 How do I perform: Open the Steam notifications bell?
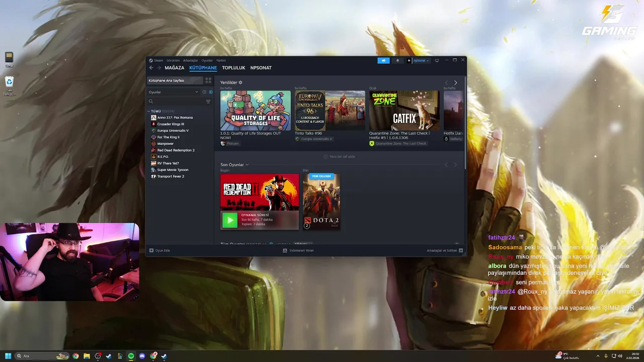pyautogui.click(x=397, y=60)
